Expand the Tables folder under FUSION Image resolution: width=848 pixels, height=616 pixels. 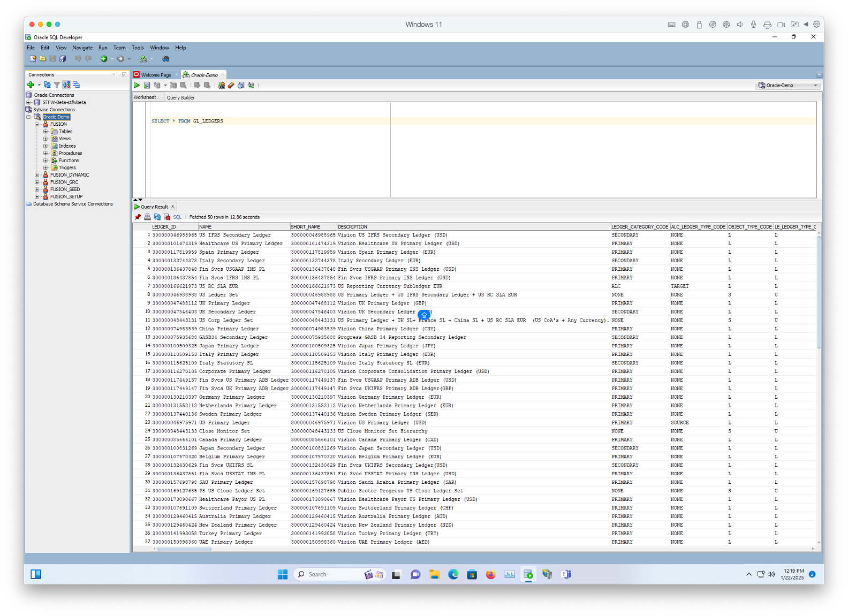[x=46, y=132]
